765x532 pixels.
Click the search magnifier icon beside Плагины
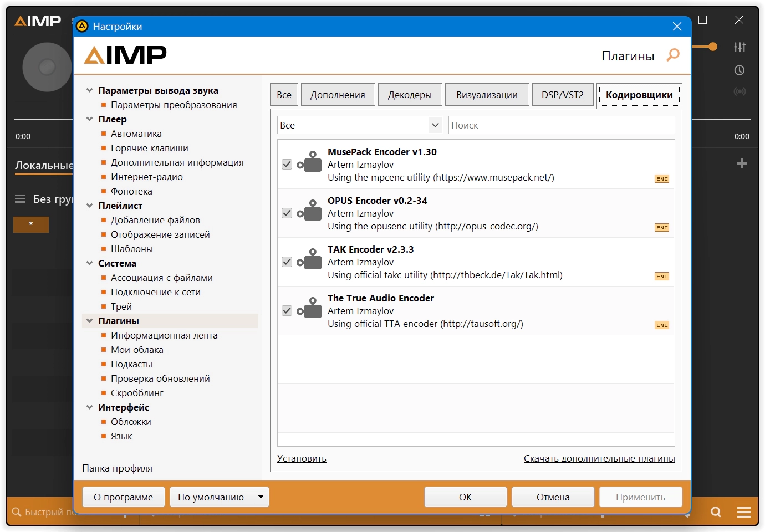coord(673,55)
